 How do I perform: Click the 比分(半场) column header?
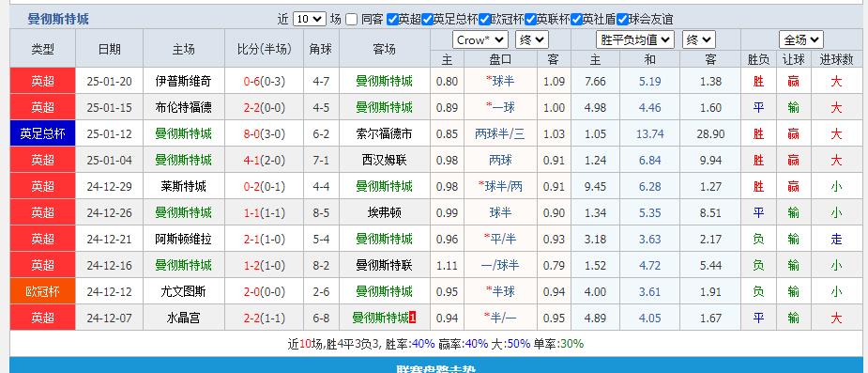pos(264,49)
